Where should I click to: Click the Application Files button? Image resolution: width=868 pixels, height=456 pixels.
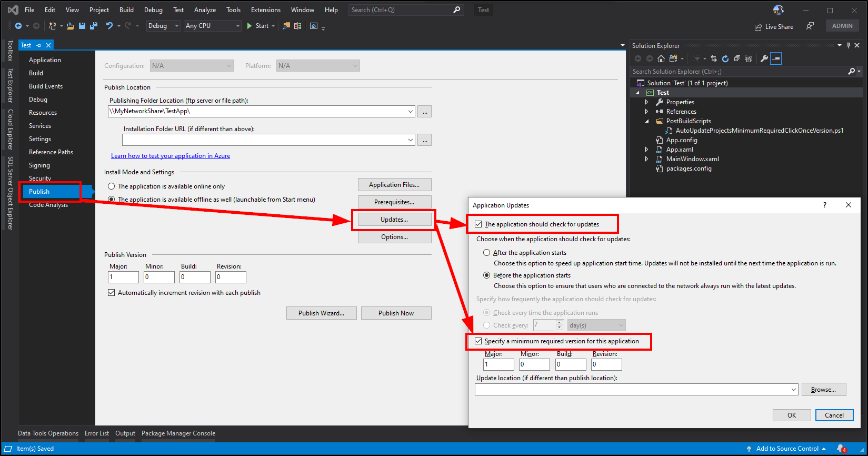394,185
